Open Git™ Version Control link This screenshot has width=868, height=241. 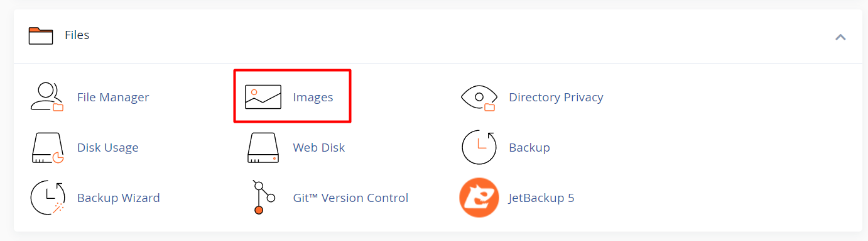(350, 198)
